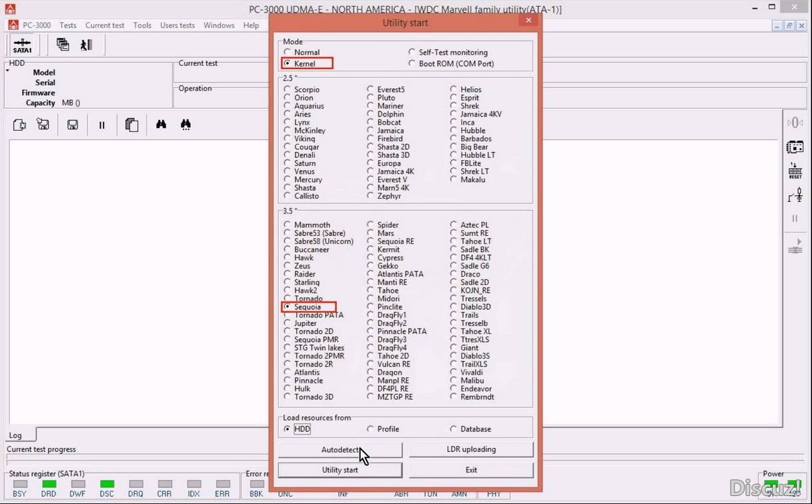Select the Helios radio option

pos(454,89)
